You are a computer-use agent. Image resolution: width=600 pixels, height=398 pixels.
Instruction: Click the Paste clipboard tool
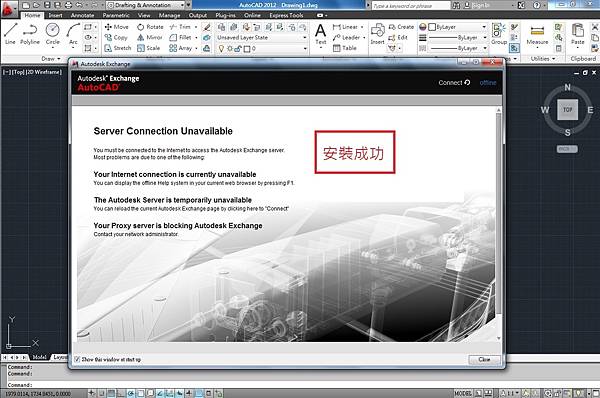[577, 34]
